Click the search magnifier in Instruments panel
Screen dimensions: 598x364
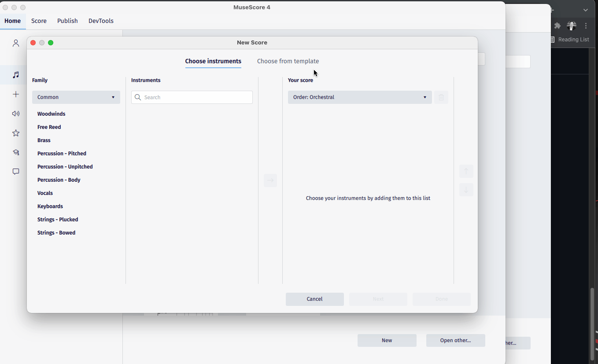point(138,97)
